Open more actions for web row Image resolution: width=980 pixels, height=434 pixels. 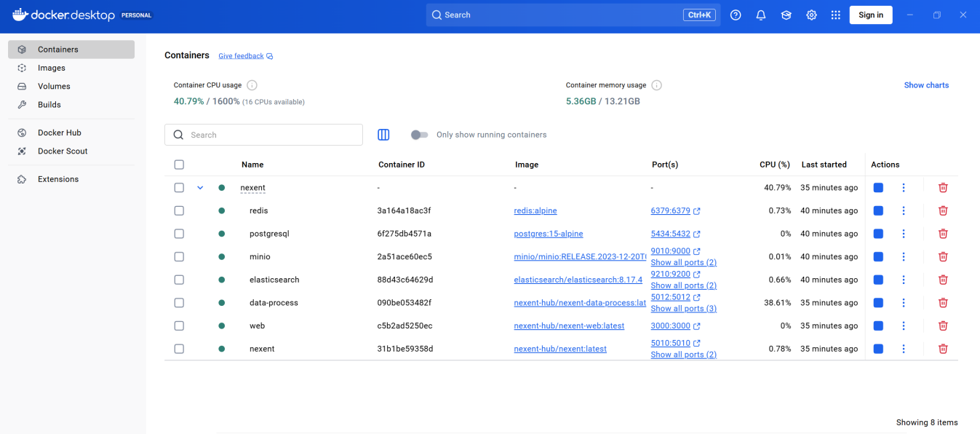click(904, 325)
